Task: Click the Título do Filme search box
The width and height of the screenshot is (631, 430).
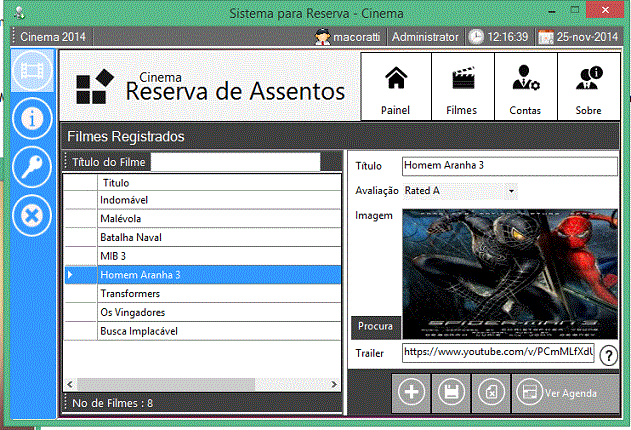Action: click(x=235, y=162)
